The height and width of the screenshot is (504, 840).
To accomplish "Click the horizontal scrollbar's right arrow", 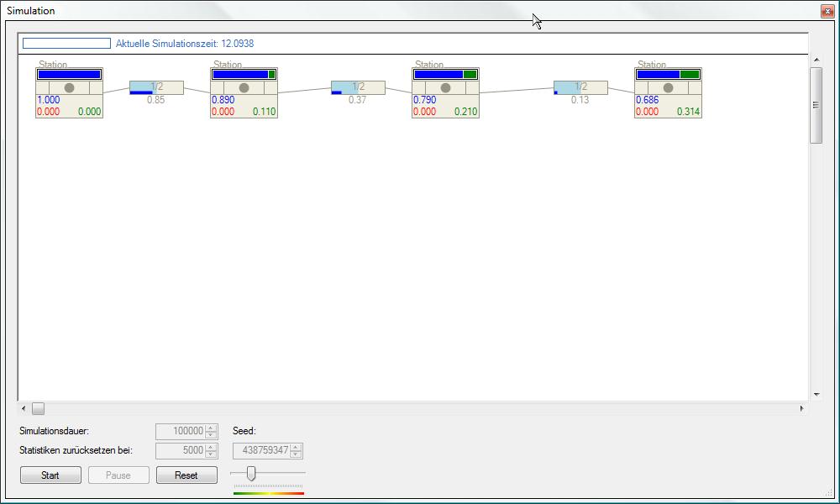I will [801, 409].
